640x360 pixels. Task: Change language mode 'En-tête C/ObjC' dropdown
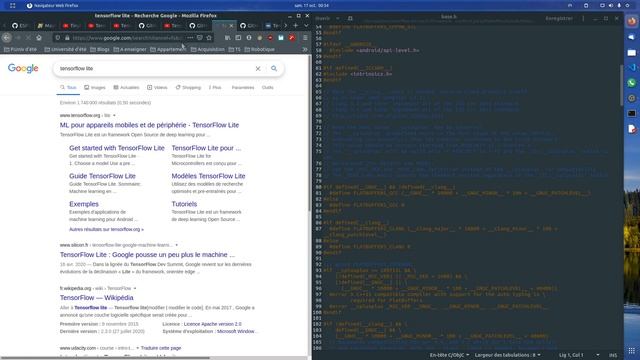click(449, 355)
